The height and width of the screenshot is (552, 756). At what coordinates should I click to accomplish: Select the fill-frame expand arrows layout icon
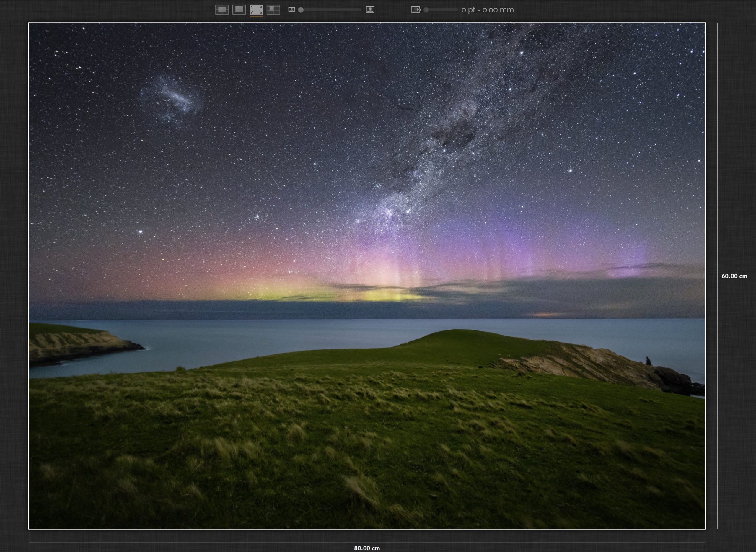(x=256, y=10)
